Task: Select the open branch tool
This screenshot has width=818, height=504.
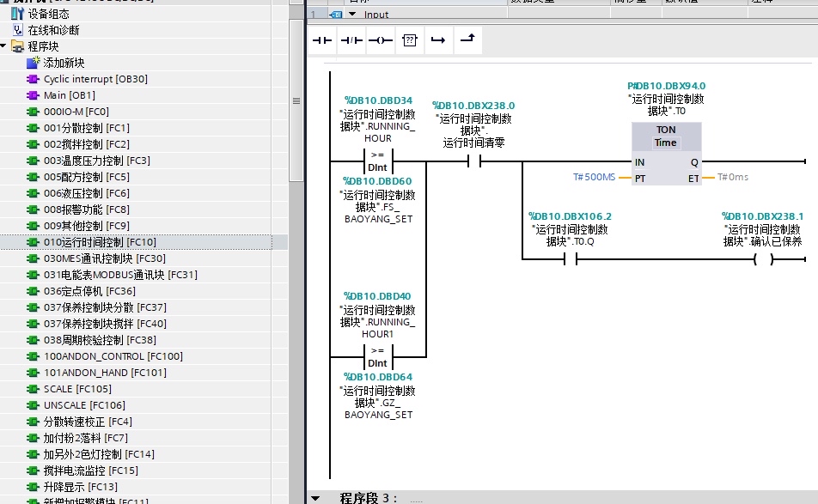Action: [x=438, y=40]
